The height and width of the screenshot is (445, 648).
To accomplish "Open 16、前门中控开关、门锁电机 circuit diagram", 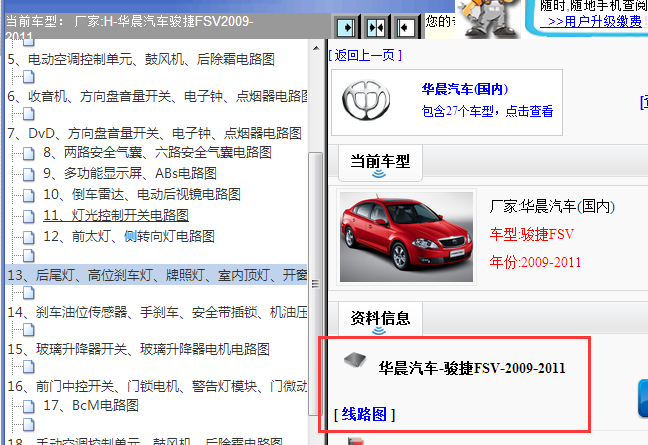I will coord(157,386).
